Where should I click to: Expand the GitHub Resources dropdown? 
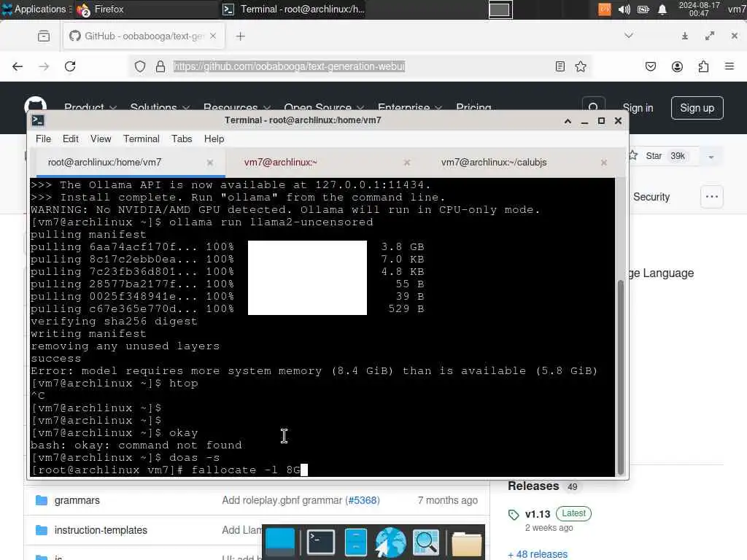pos(237,108)
